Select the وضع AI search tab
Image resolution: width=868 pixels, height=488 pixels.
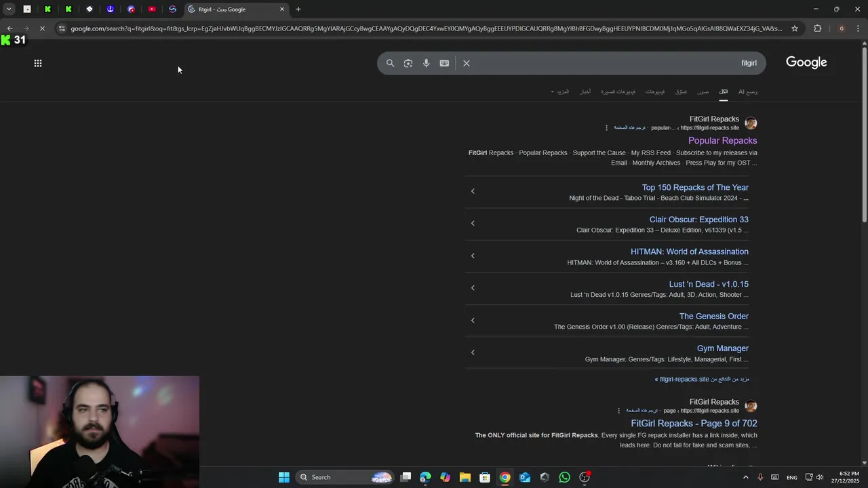click(x=748, y=91)
